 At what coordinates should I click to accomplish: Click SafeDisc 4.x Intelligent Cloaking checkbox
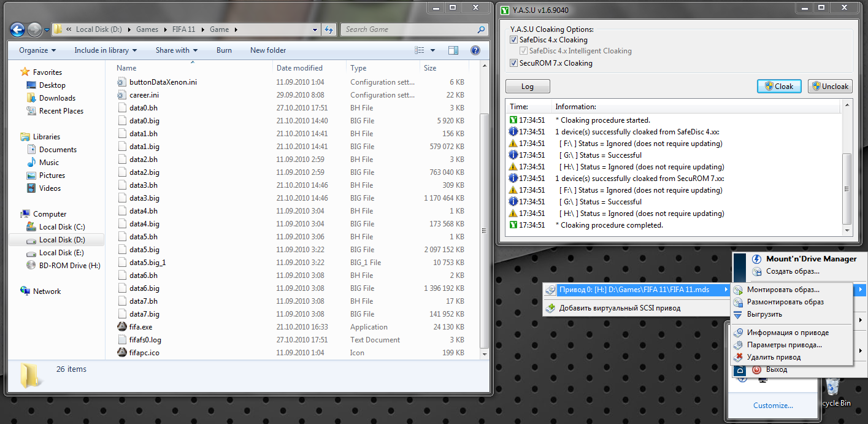pyautogui.click(x=523, y=52)
